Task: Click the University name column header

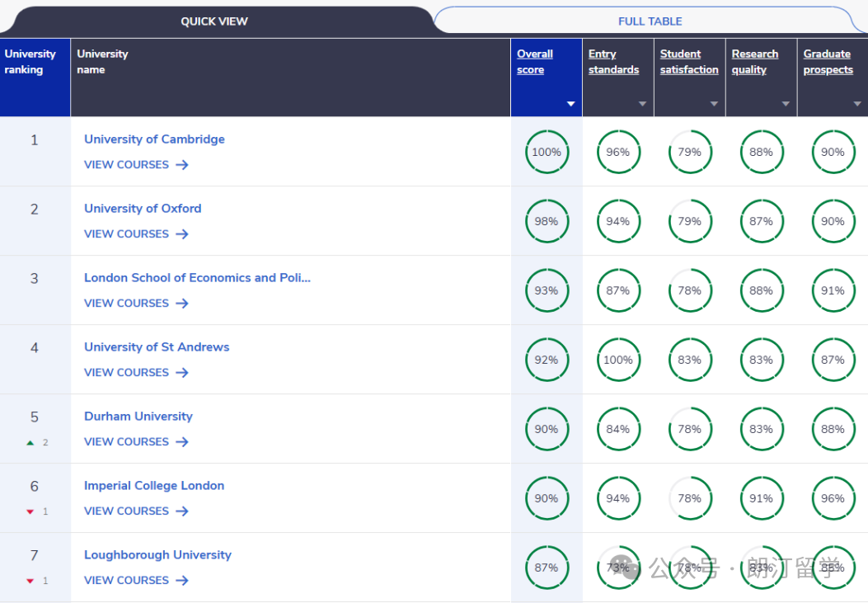Action: pos(291,78)
